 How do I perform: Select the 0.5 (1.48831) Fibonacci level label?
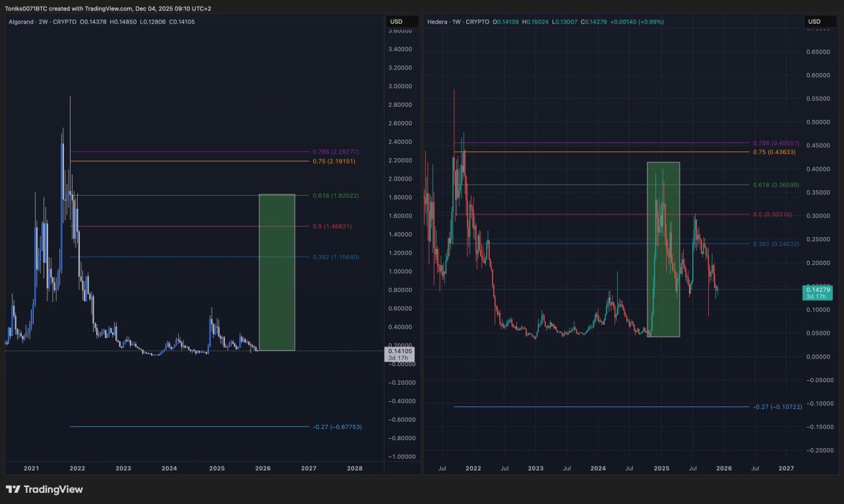point(332,227)
